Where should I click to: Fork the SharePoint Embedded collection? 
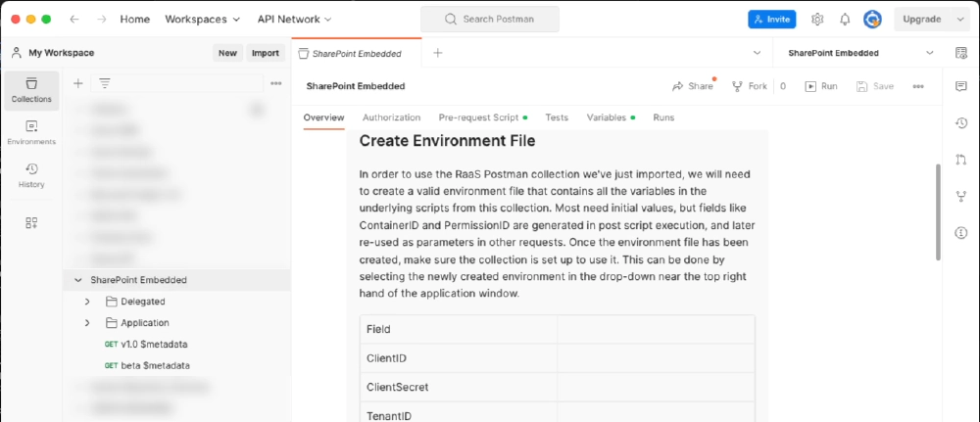[750, 87]
